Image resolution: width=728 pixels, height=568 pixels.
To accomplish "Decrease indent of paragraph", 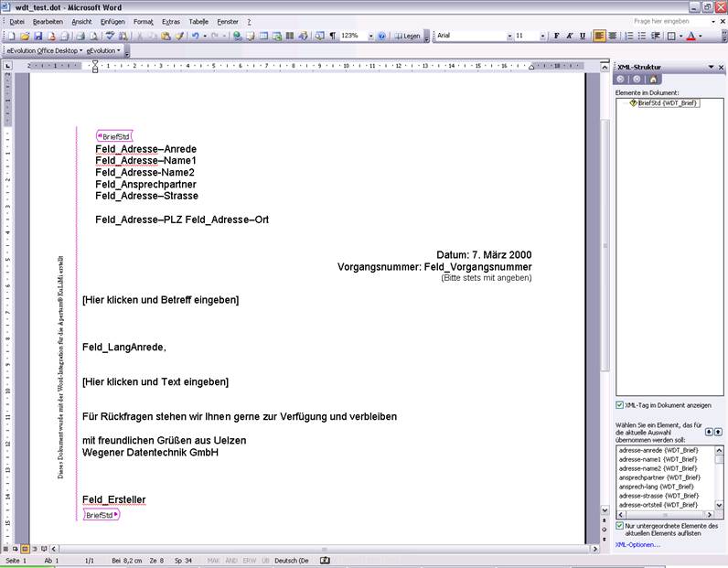I will 655,36.
